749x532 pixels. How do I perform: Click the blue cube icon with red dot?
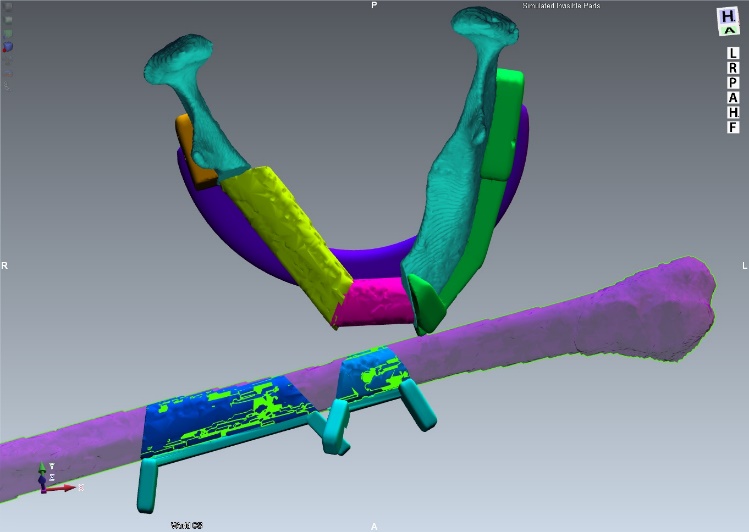coord(8,46)
